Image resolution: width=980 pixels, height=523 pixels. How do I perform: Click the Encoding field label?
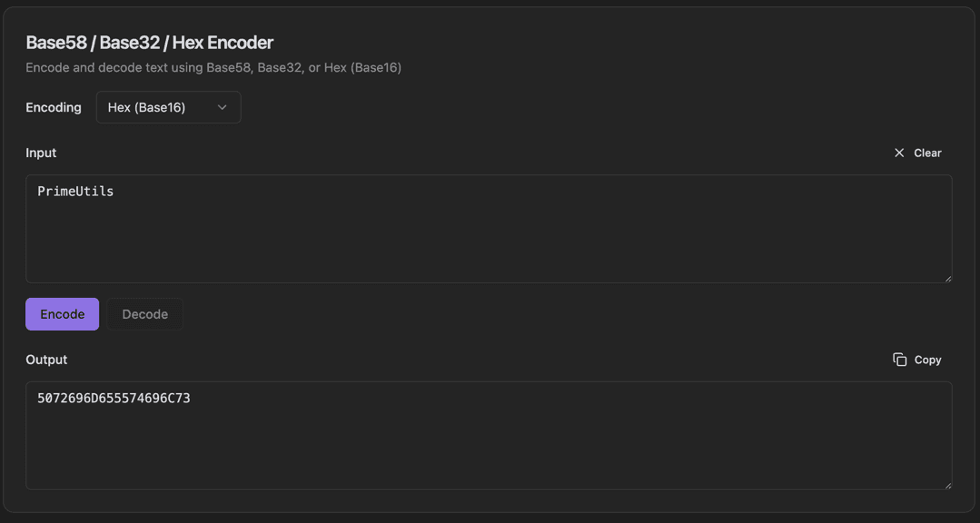click(54, 107)
